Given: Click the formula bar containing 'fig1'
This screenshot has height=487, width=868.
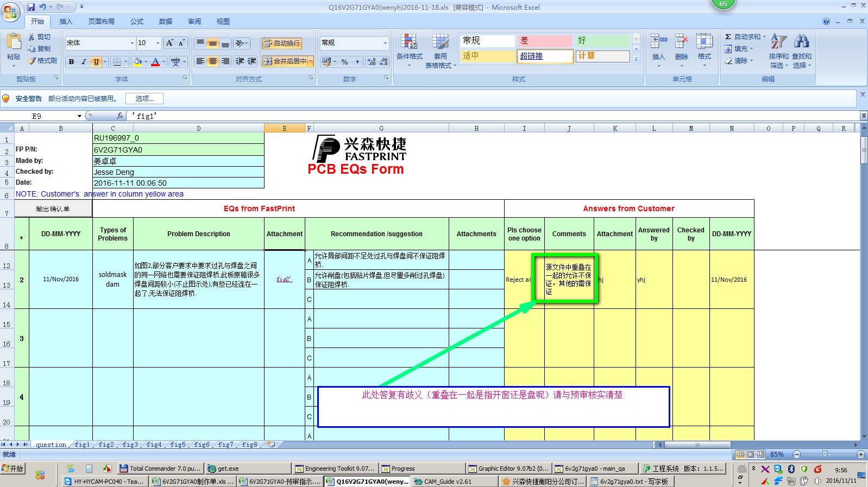Looking at the screenshot, I should click(x=494, y=116).
